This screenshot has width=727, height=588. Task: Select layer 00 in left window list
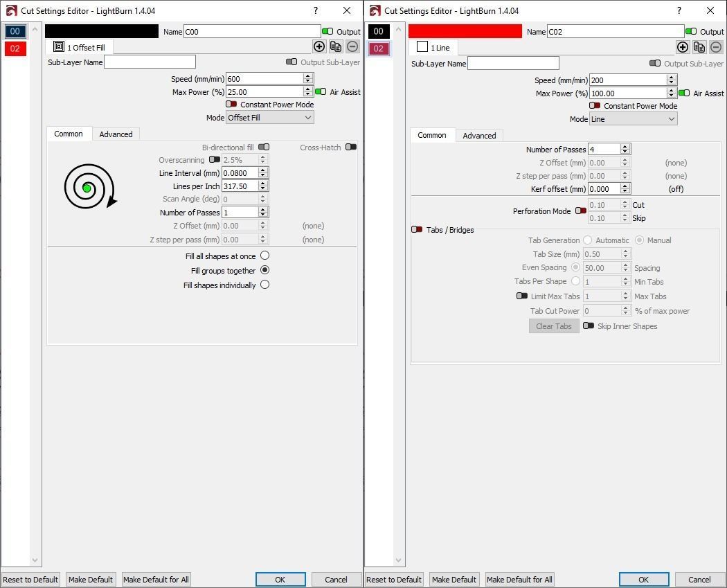click(x=15, y=32)
